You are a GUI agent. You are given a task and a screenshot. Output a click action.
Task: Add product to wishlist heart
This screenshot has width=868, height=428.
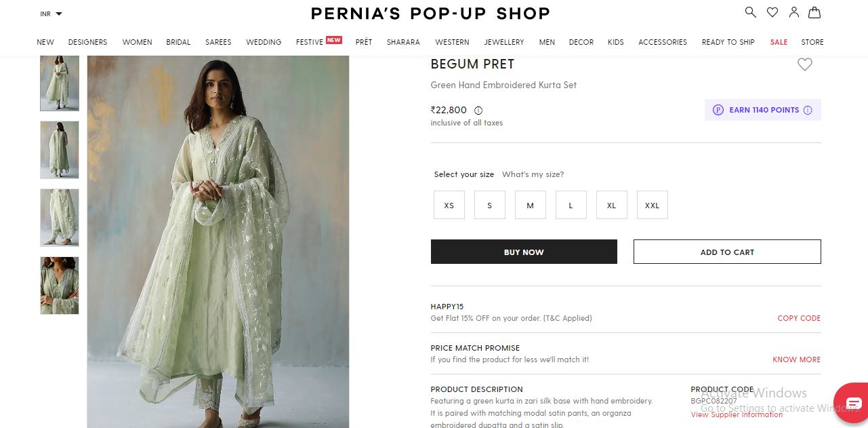[804, 64]
